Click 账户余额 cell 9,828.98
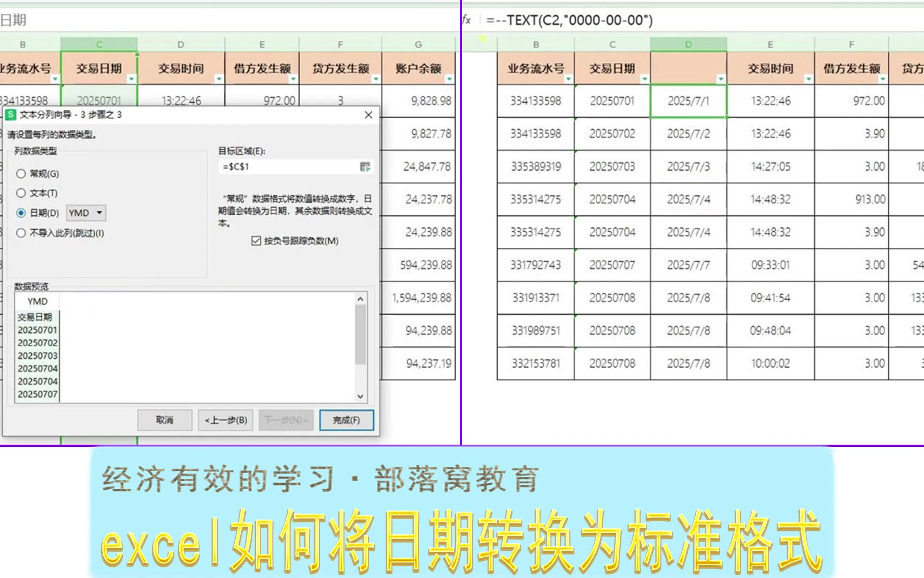 [x=418, y=101]
